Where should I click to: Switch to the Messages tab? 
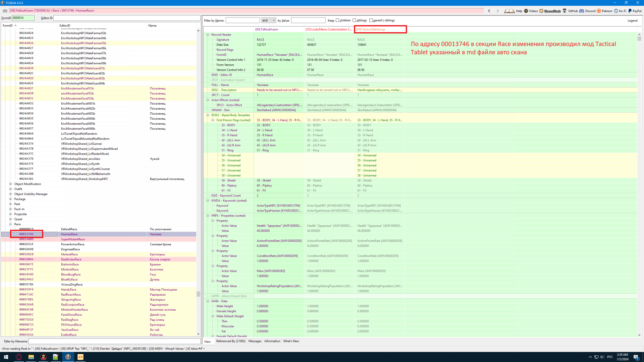click(255, 341)
